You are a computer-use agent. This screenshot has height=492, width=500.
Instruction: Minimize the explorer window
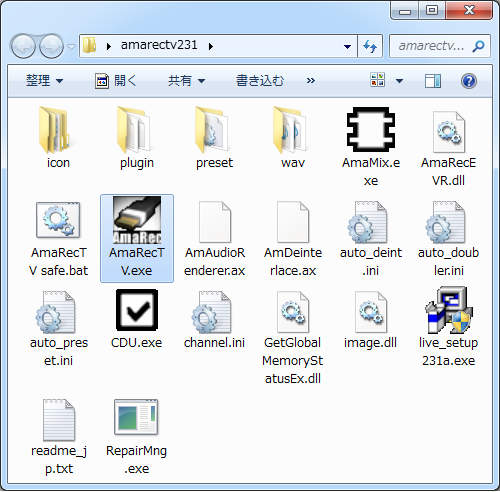(x=405, y=11)
